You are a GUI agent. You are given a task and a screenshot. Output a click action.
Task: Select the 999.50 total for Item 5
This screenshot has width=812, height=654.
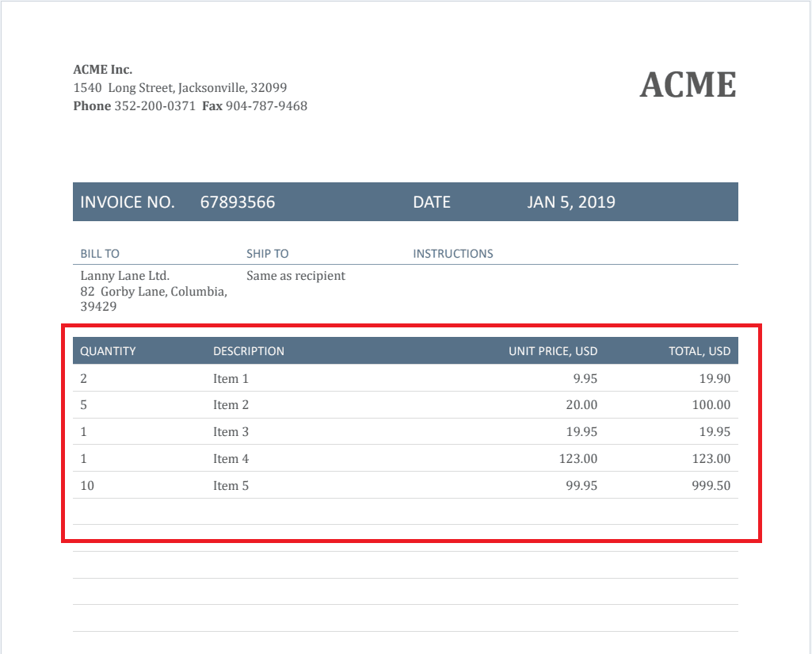[x=711, y=485]
